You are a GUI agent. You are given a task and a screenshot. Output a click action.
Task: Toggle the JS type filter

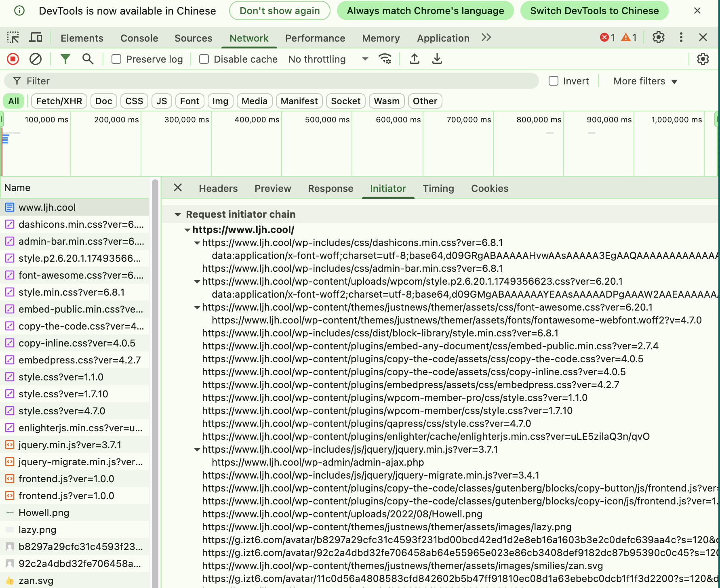pos(162,101)
